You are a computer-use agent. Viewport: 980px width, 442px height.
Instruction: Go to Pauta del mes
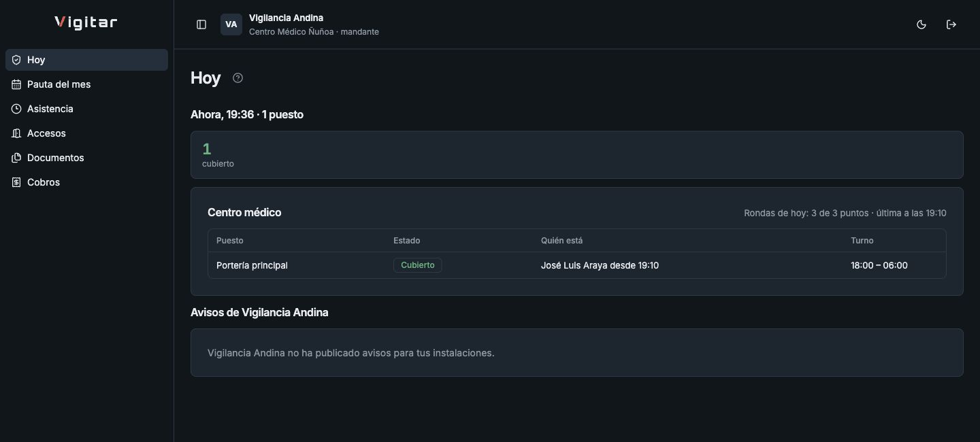86,84
